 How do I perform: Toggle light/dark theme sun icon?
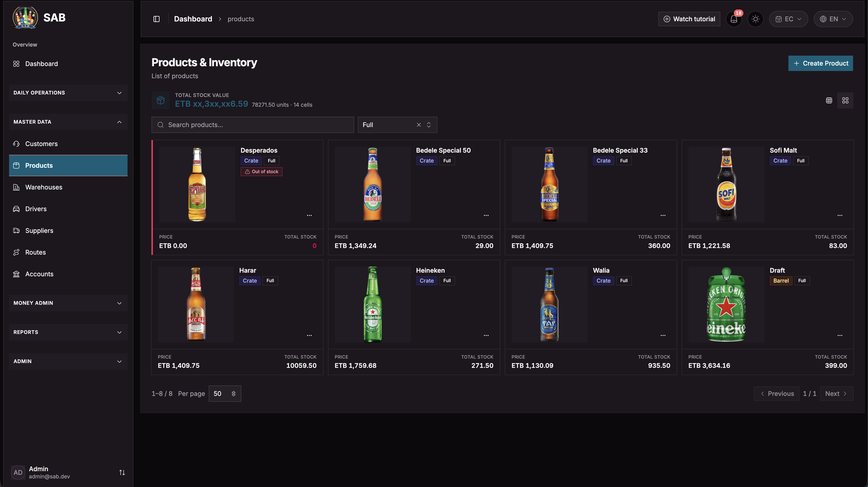pyautogui.click(x=755, y=19)
